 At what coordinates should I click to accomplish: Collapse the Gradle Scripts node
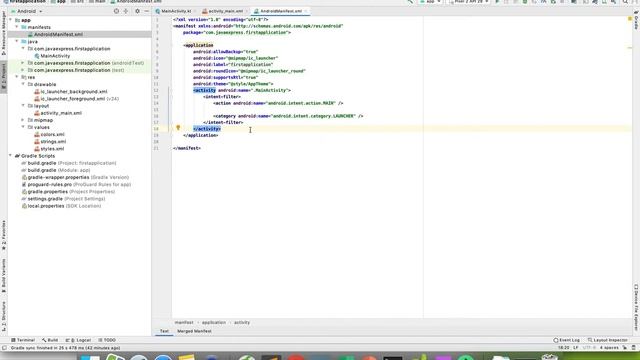11,156
